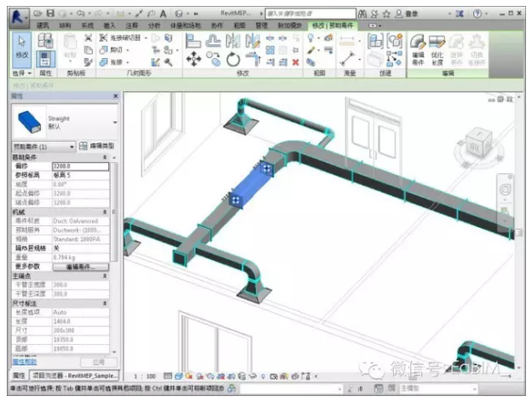Click the Hide in View lightbulb icon
This screenshot has width=532, height=402.
coord(310,38)
